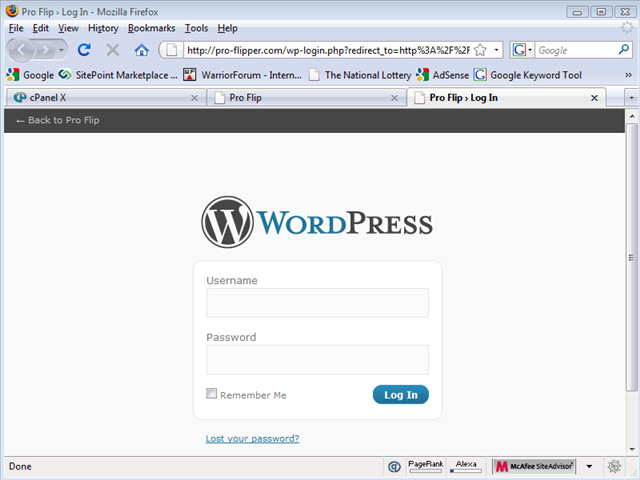Open The National Lottery bookmark
The image size is (640, 480).
point(360,75)
